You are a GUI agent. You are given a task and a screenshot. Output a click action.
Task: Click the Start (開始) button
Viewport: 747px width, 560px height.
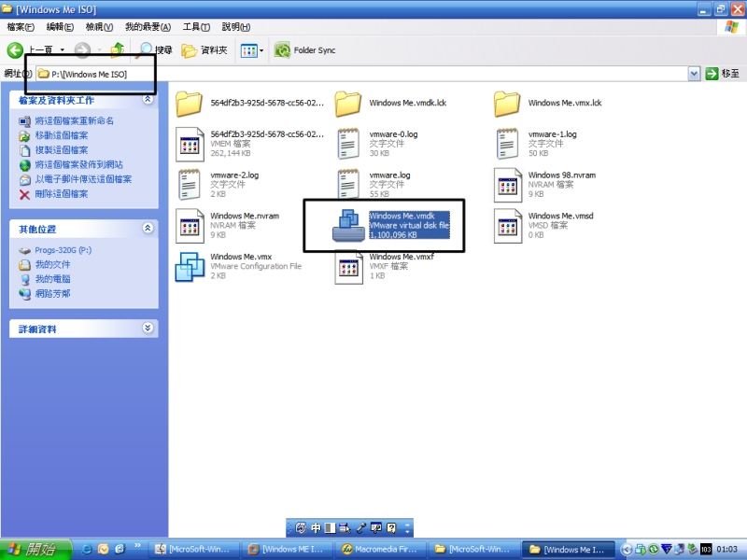pyautogui.click(x=35, y=549)
